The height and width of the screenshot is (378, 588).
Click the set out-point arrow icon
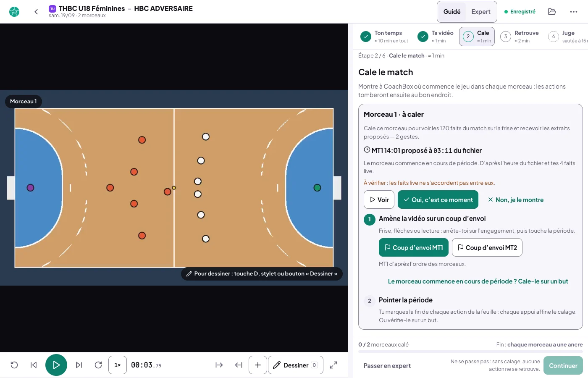239,365
